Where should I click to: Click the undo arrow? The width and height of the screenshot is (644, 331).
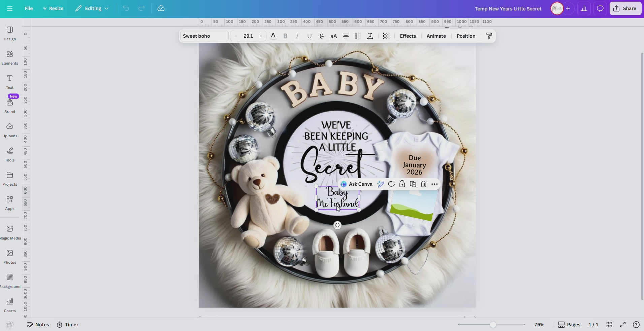(x=125, y=8)
